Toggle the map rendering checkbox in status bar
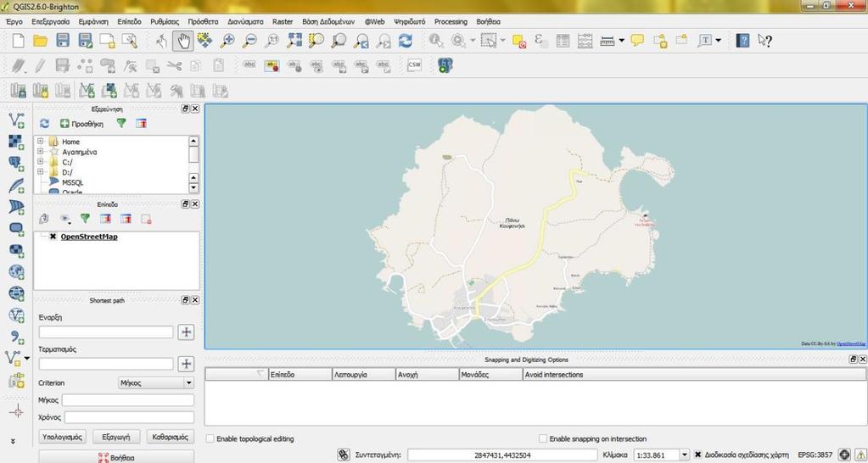 tap(698, 455)
